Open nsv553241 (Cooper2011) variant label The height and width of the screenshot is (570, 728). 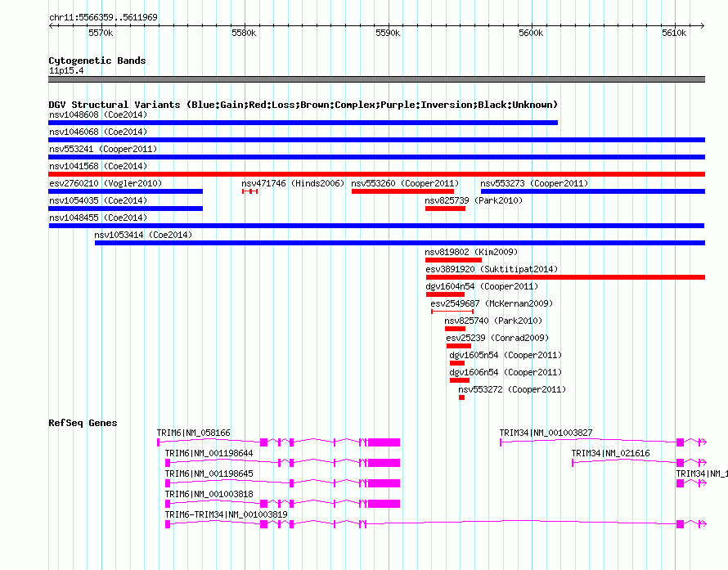(x=103, y=149)
